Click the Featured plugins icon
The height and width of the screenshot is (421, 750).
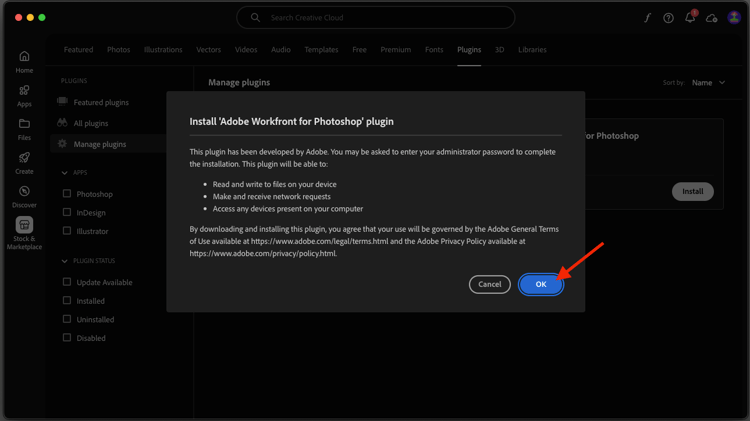pos(62,101)
